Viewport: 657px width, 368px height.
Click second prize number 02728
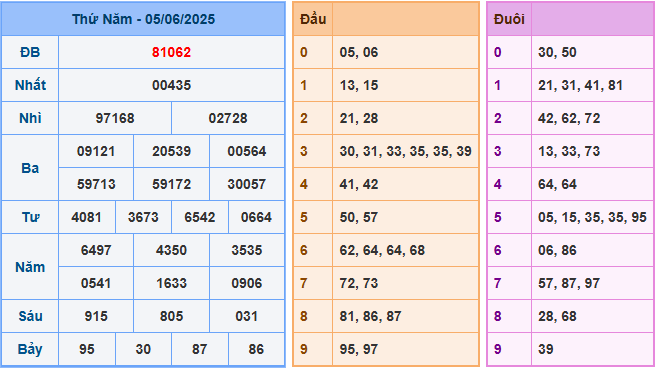[x=228, y=118]
